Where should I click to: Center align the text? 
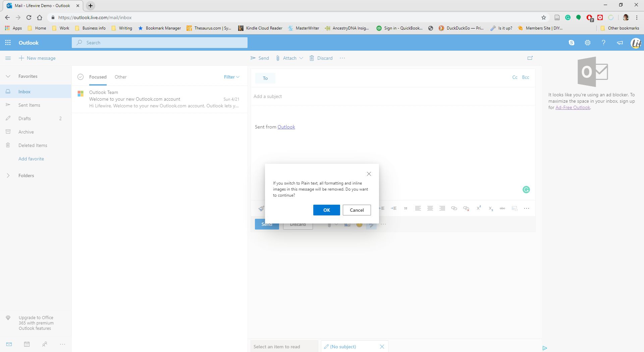pos(430,208)
